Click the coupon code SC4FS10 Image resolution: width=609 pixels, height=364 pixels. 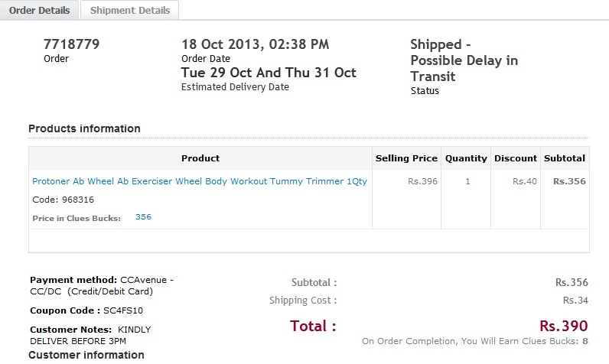[x=122, y=310]
